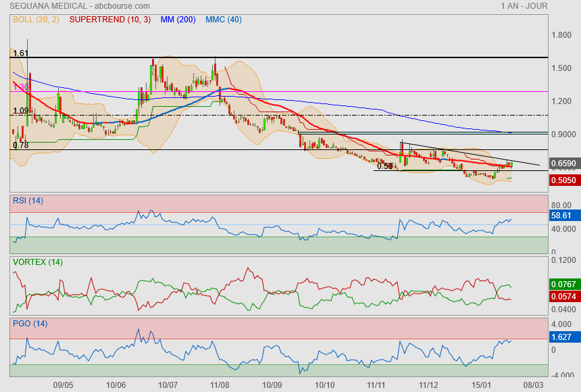Select the VORTEX (14) indicator label
The height and width of the screenshot is (392, 581).
coord(37,262)
